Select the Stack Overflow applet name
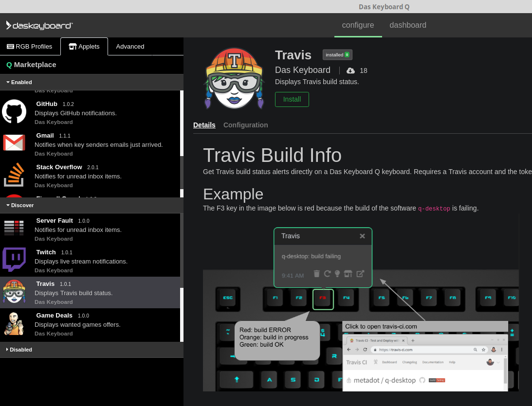 click(x=59, y=167)
